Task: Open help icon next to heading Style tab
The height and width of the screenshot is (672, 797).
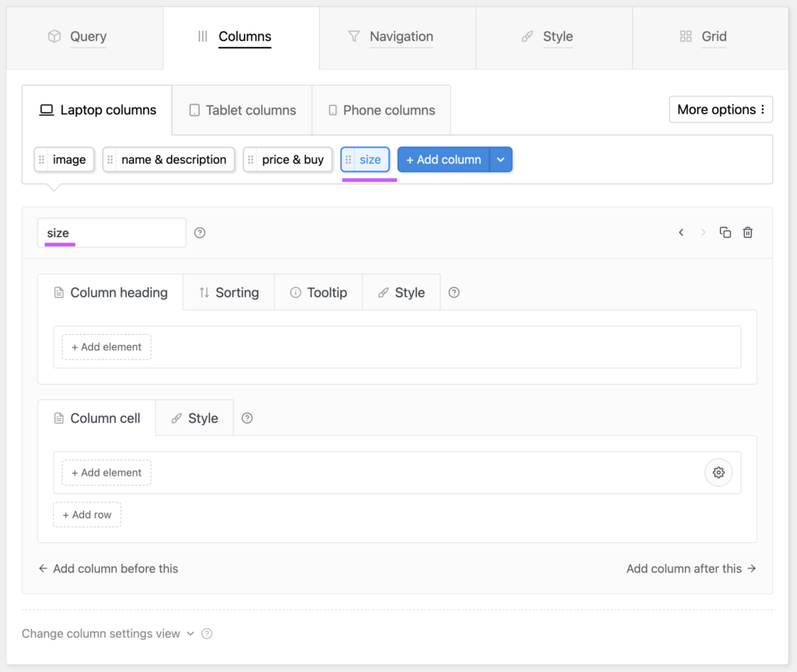Action: [x=454, y=293]
